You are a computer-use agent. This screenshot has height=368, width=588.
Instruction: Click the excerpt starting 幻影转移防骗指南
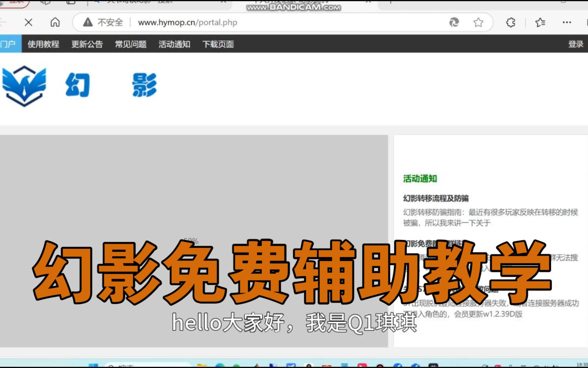(490, 217)
